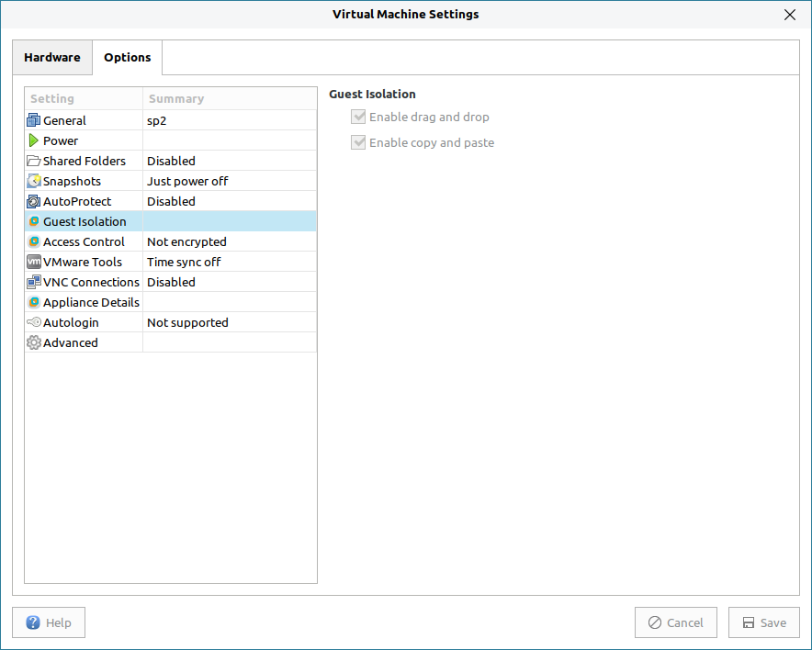Click the Shared Folders folder icon

(34, 161)
